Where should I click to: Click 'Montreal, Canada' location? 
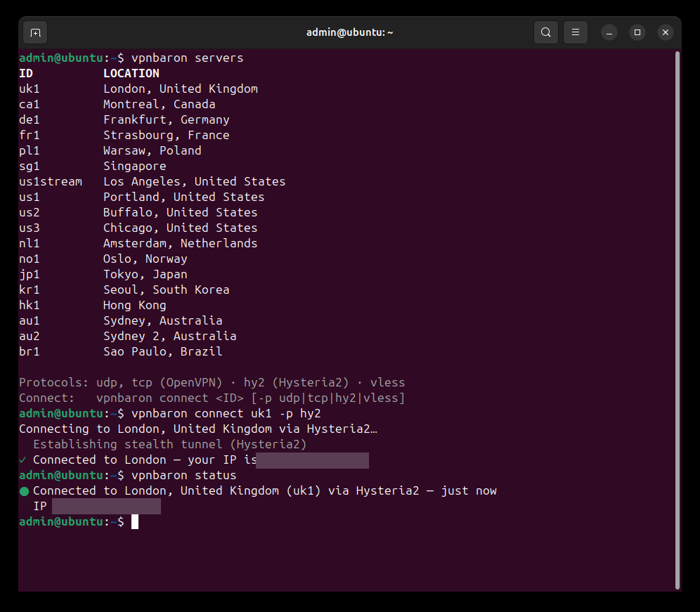point(160,105)
